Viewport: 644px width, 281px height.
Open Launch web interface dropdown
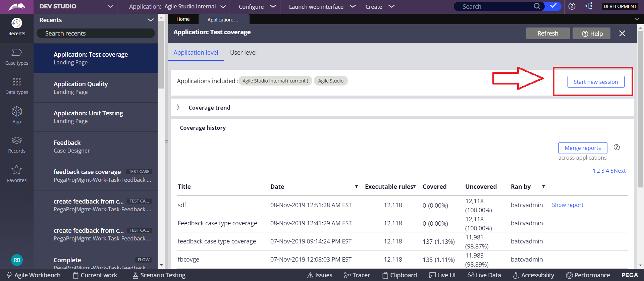click(x=322, y=6)
